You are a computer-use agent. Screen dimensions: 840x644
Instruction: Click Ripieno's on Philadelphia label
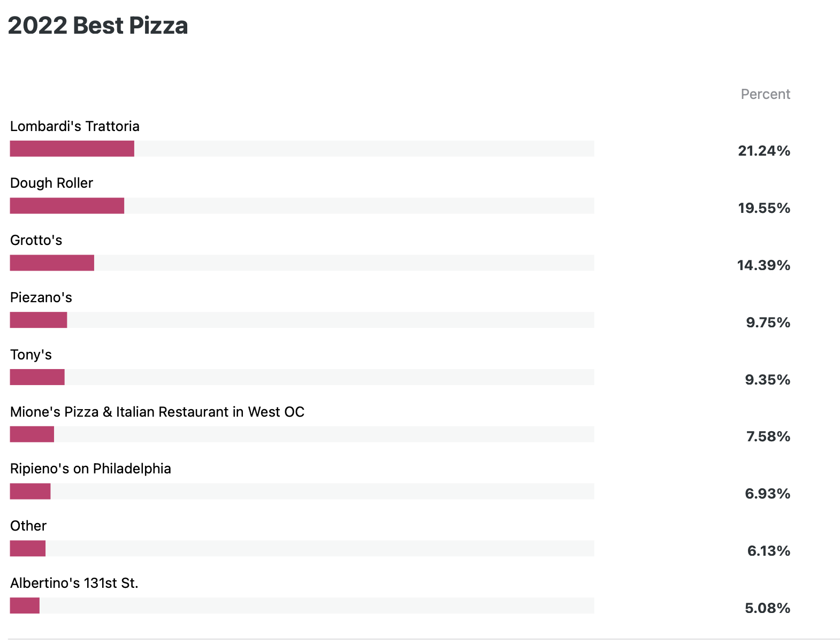pos(91,469)
